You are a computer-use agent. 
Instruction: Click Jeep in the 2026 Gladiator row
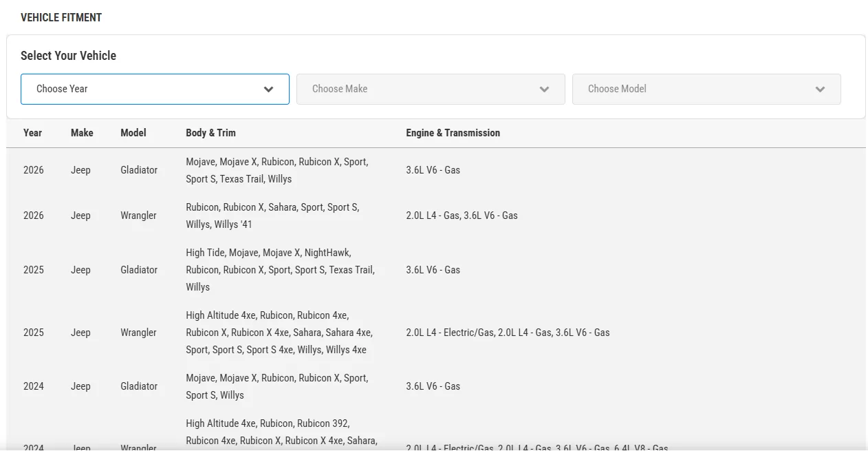pos(80,170)
